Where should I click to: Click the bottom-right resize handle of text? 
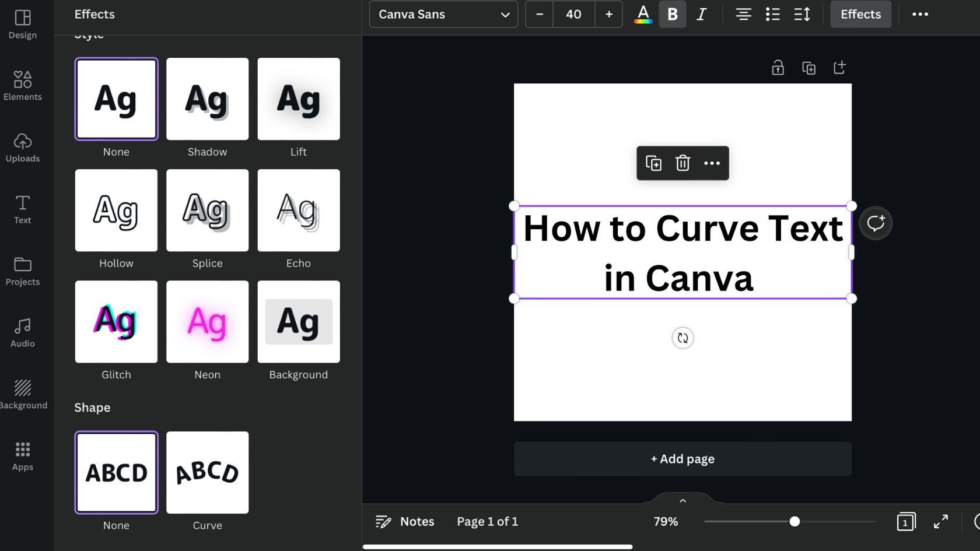click(852, 299)
